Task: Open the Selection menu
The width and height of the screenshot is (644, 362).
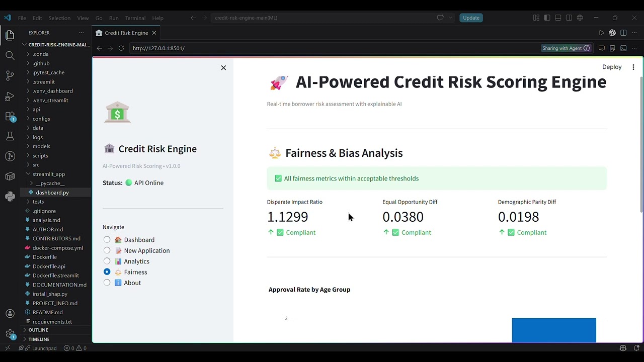Action: tap(59, 18)
